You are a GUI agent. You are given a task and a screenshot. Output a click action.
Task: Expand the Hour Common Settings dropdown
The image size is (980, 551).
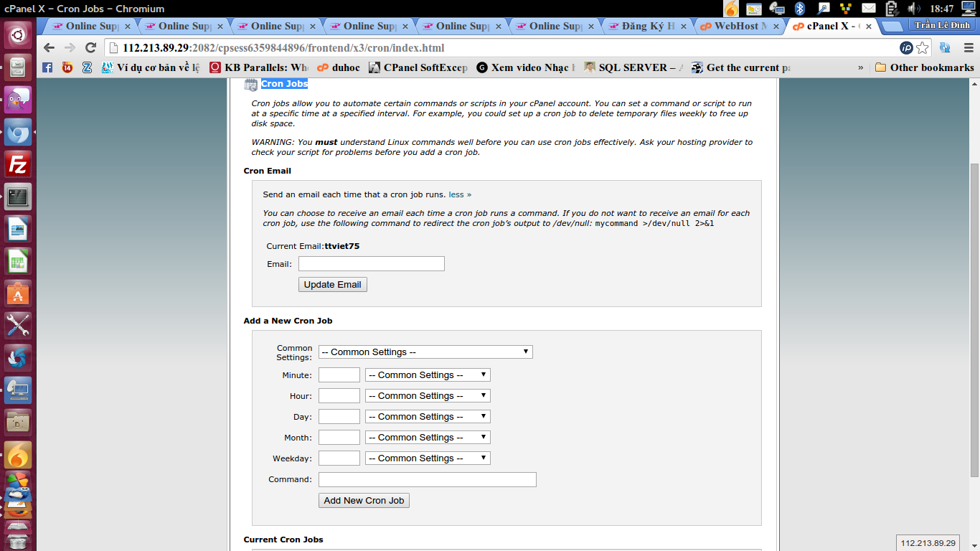[428, 396]
